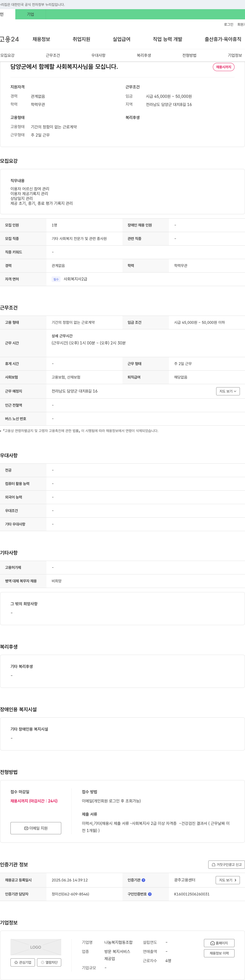Open 지도 보기 for 광주고용센터
The width and height of the screenshot is (245, 980).
pyautogui.click(x=228, y=880)
